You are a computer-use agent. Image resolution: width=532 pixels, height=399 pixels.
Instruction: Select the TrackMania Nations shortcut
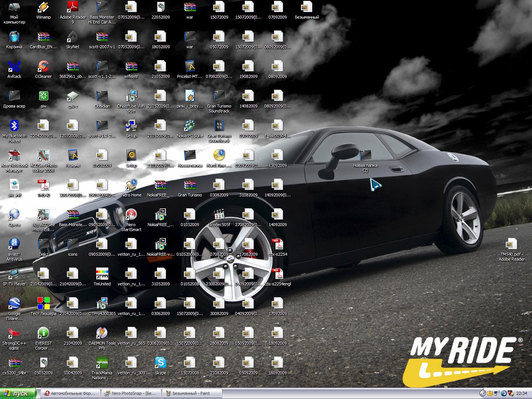(102, 363)
